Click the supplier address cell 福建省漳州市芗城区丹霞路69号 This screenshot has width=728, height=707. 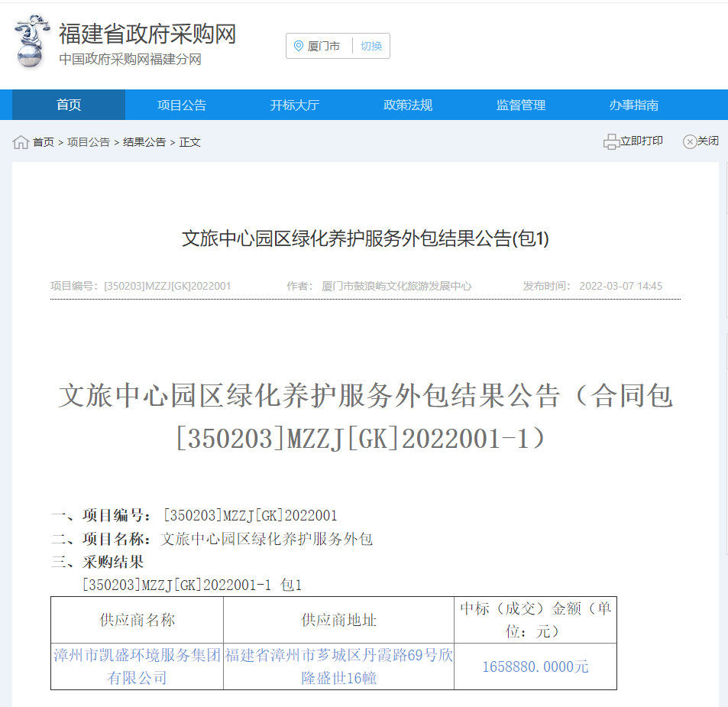pos(338,666)
